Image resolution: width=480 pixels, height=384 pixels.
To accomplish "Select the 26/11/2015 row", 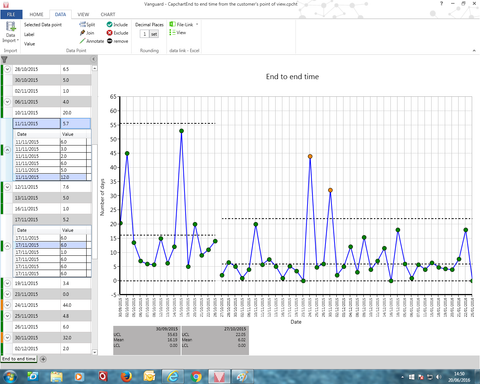I will click(52, 327).
